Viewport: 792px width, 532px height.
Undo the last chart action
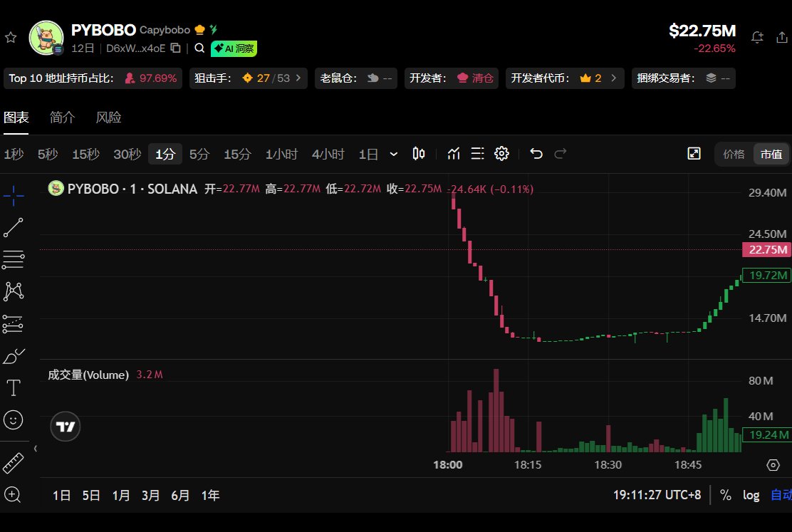click(536, 154)
